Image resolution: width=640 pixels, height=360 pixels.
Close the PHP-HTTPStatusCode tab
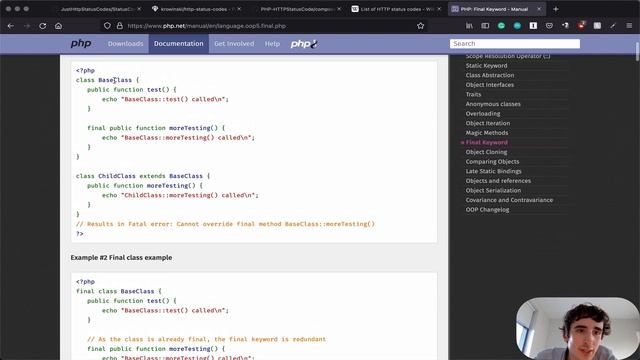(x=339, y=9)
